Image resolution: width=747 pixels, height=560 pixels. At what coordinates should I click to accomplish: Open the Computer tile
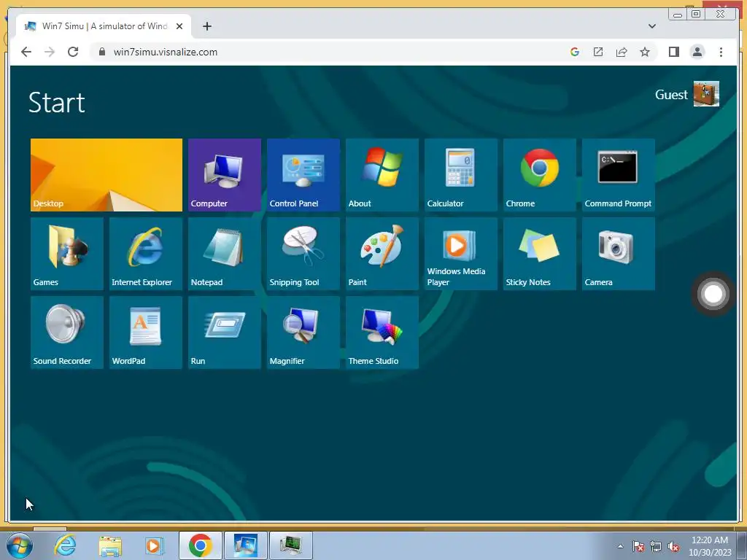point(225,175)
